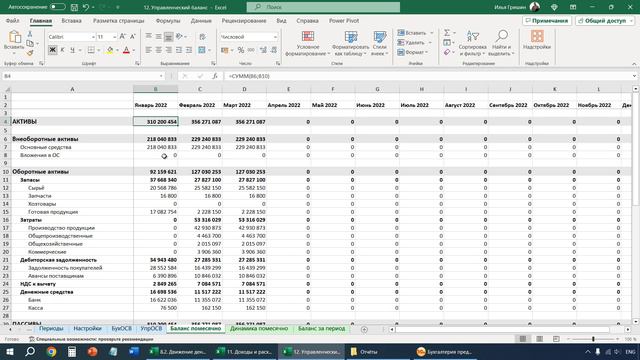The width and height of the screenshot is (640, 360).
Task: Open the Числовой number format dropdown
Action: point(275,37)
